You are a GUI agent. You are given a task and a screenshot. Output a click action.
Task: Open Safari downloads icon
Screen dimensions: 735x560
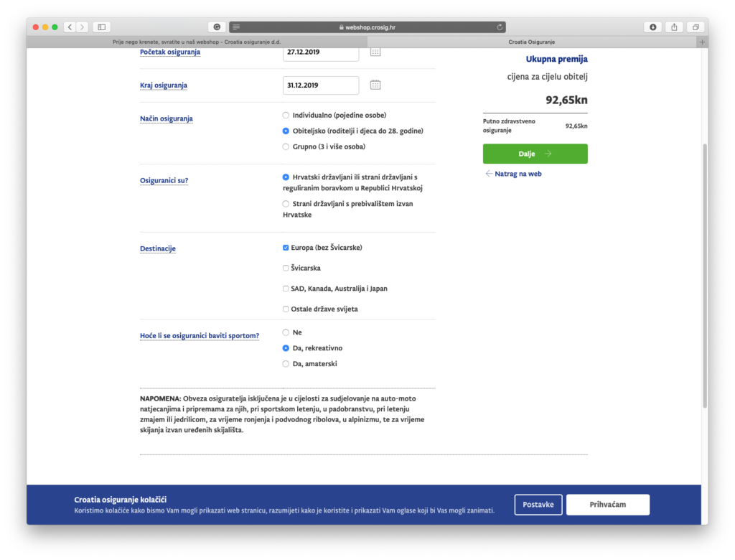pyautogui.click(x=652, y=27)
